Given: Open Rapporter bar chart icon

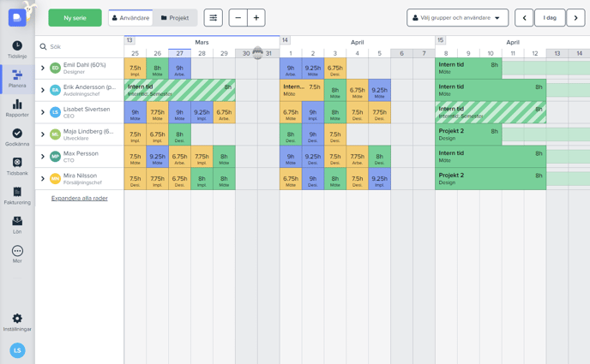Looking at the screenshot, I should [x=17, y=104].
